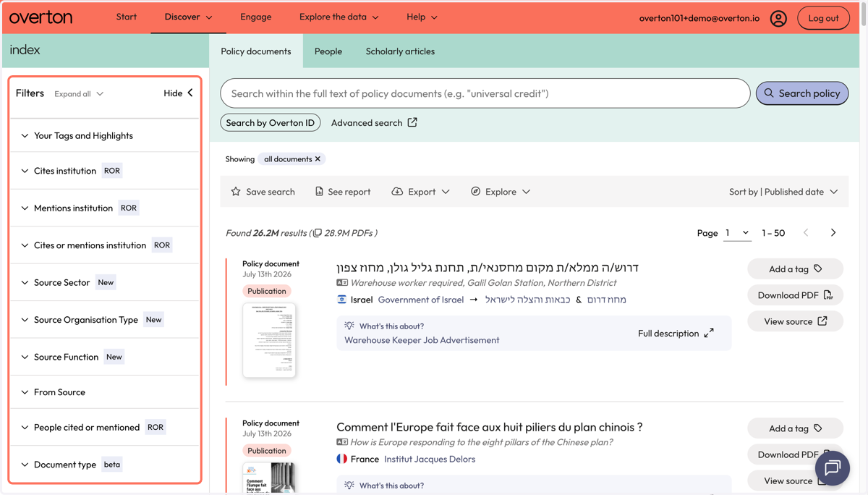Expand Cites or mentions institution filter
868x495 pixels.
coord(104,245)
